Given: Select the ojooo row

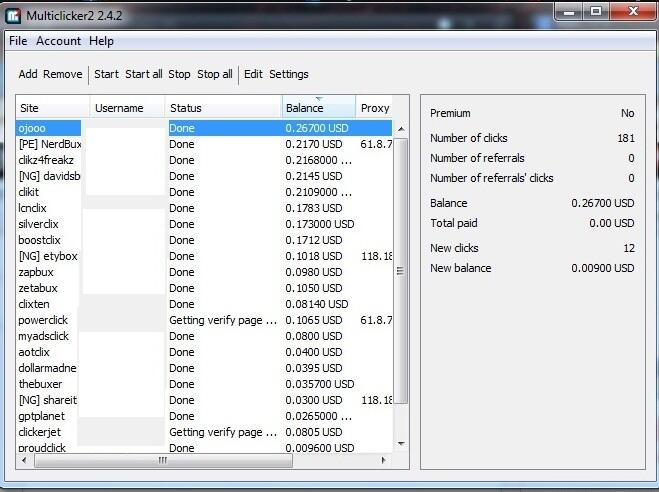Looking at the screenshot, I should click(x=204, y=128).
